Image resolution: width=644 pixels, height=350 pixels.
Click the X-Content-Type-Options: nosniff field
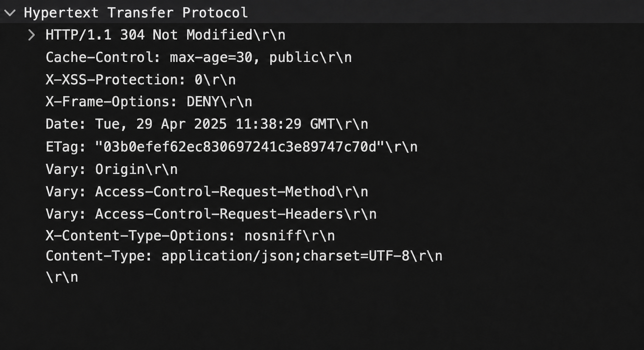click(190, 236)
